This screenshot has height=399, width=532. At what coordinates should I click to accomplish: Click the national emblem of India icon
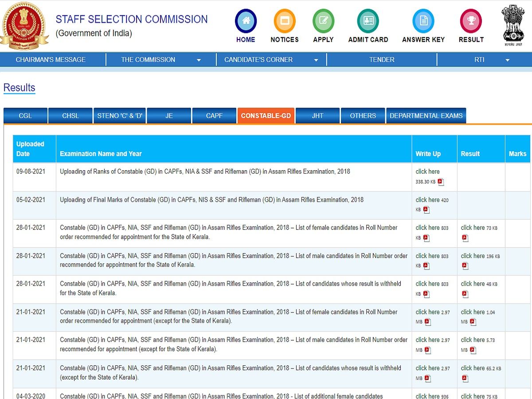tap(513, 25)
